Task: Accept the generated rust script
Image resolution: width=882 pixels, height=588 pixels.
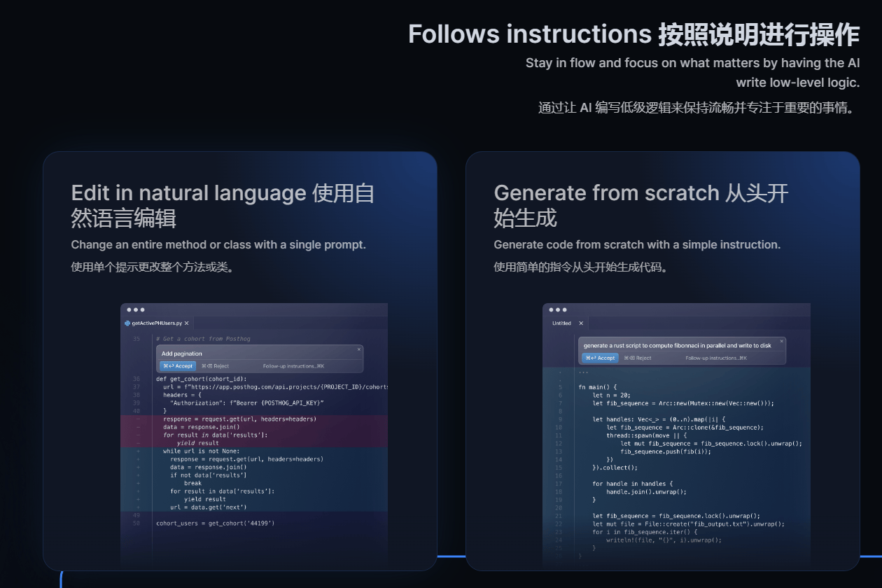Action: (599, 358)
